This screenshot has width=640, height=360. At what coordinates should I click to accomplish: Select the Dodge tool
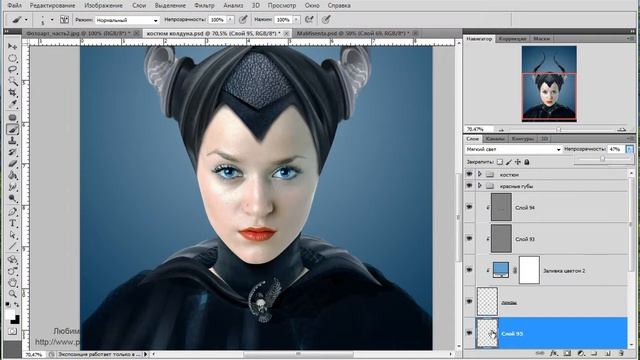click(x=13, y=199)
